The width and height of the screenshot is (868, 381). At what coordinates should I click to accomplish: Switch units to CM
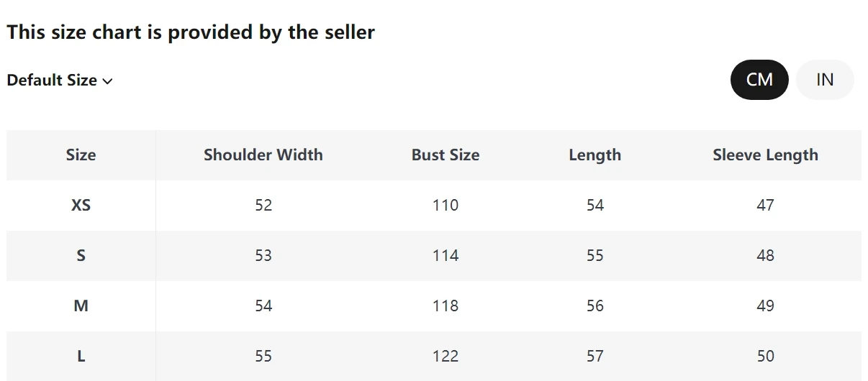[x=759, y=80]
